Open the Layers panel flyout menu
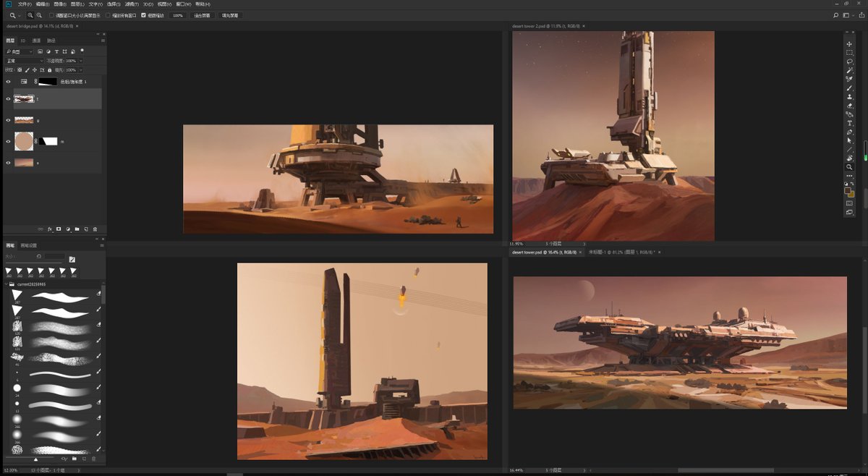The height and width of the screenshot is (476, 868). [x=103, y=41]
